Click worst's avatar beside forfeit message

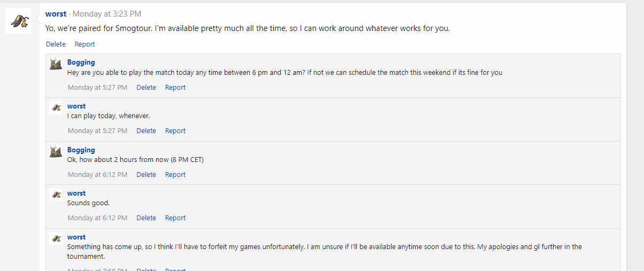click(x=56, y=238)
